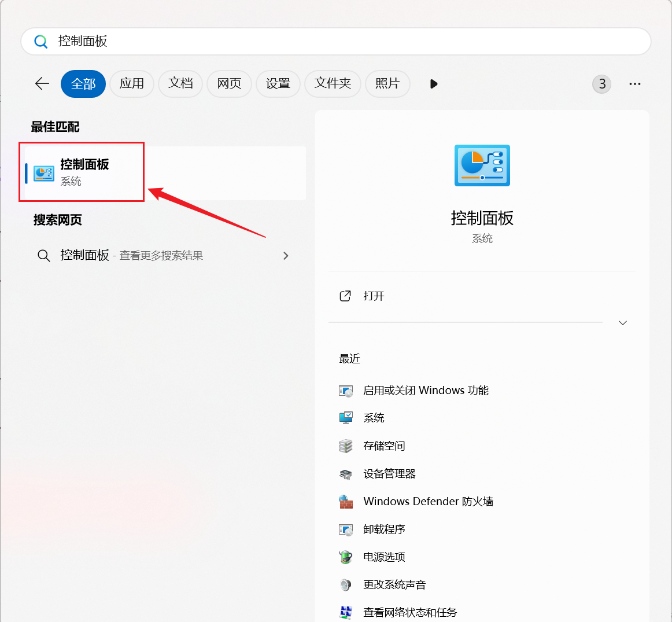Select the 全部 filter tab

pyautogui.click(x=83, y=83)
